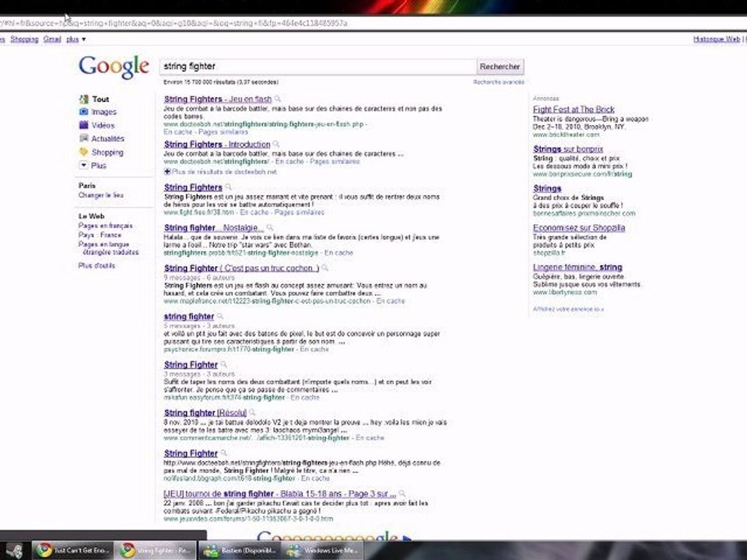Image resolution: width=747 pixels, height=560 pixels.
Task: Open 'String Fighters - Introduction' result
Action: 217,145
